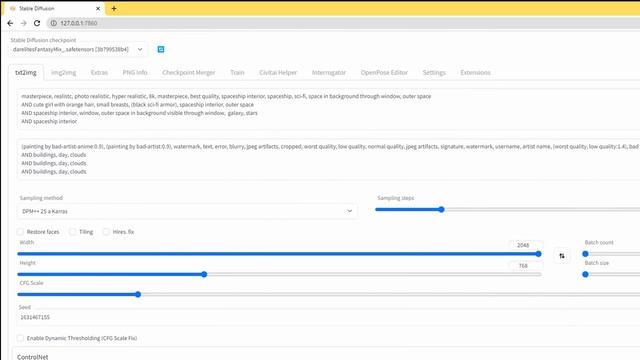Open the Train tab

pos(237,73)
